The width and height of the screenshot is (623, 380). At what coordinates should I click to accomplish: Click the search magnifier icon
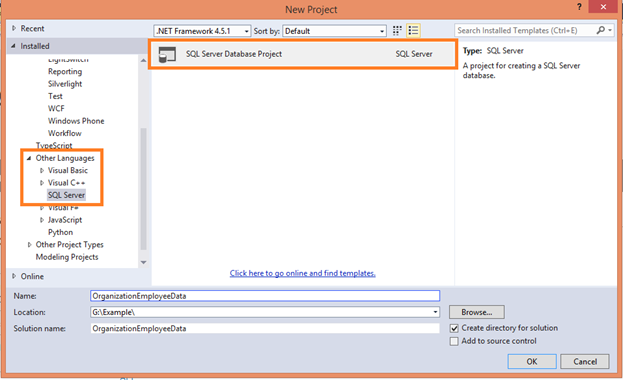pyautogui.click(x=601, y=30)
